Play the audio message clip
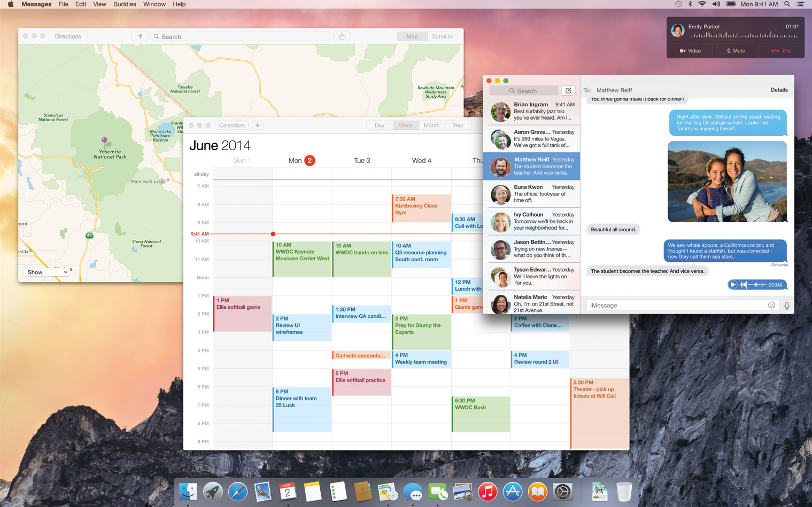This screenshot has width=812, height=507. (x=733, y=285)
